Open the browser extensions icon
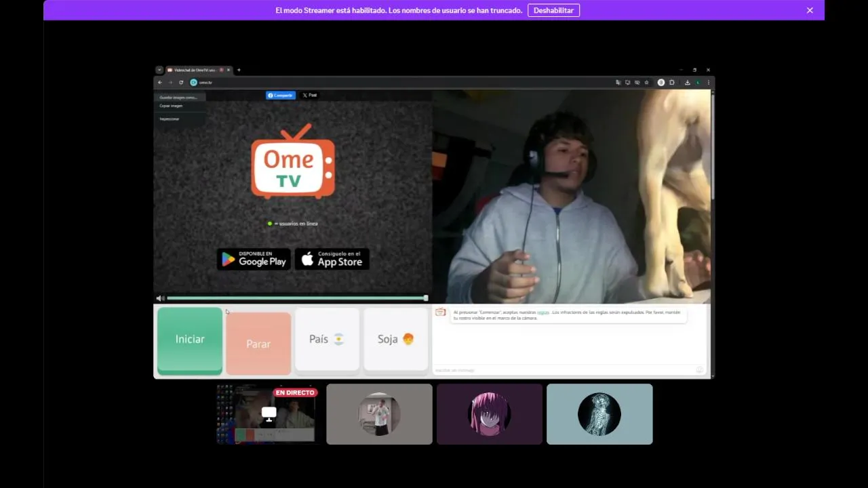Screen dimensions: 868x488 click(672, 83)
